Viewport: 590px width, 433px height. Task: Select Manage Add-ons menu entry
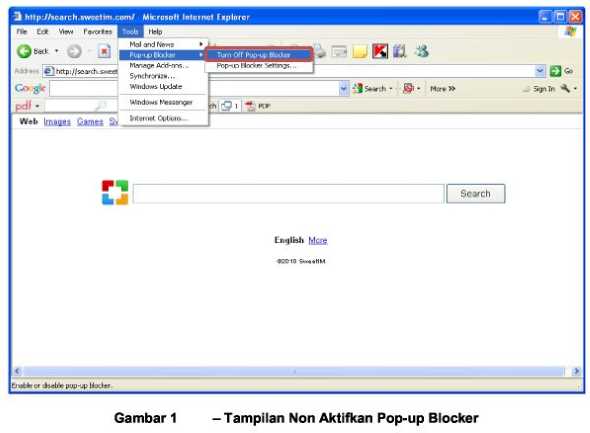164,65
